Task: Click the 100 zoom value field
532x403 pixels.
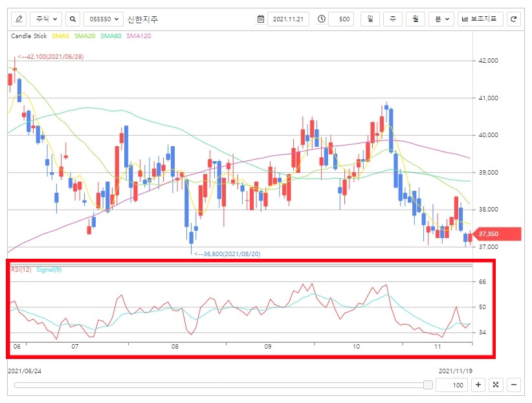Action: click(x=451, y=385)
